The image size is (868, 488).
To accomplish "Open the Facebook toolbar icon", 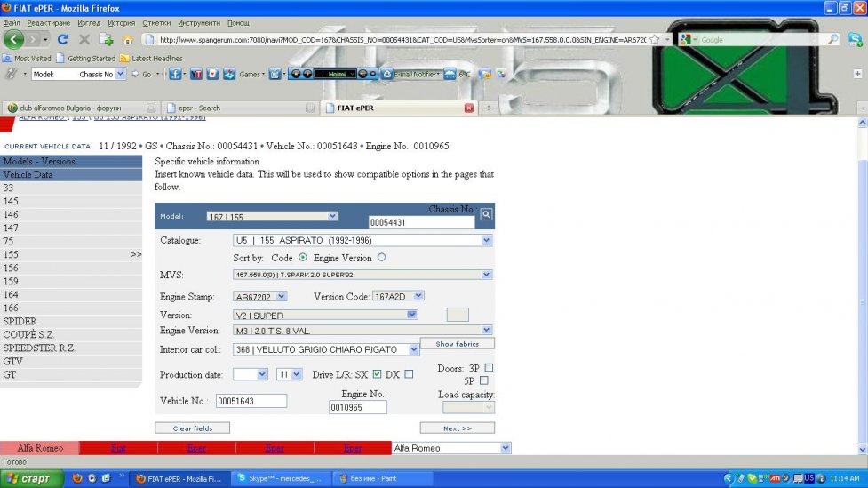I will tap(175, 74).
